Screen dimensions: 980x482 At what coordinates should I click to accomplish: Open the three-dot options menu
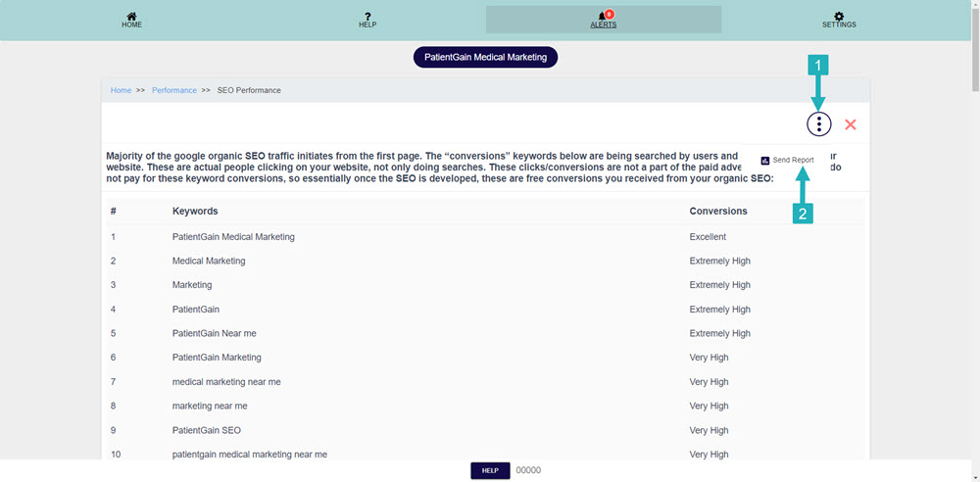[x=818, y=123]
